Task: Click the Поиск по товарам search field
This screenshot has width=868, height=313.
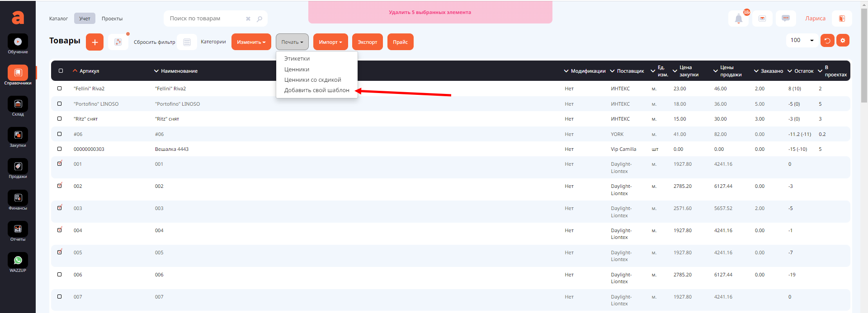Action: 206,19
